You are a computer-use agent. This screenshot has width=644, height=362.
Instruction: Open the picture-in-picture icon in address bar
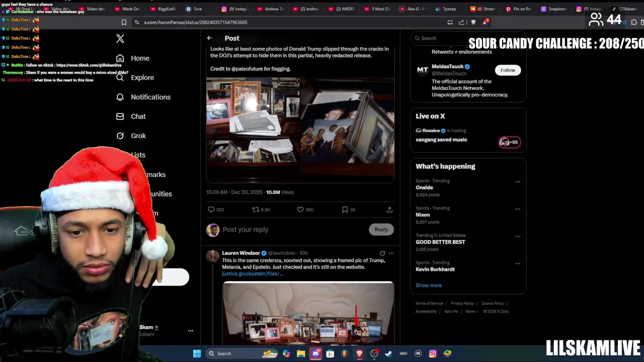point(450,22)
